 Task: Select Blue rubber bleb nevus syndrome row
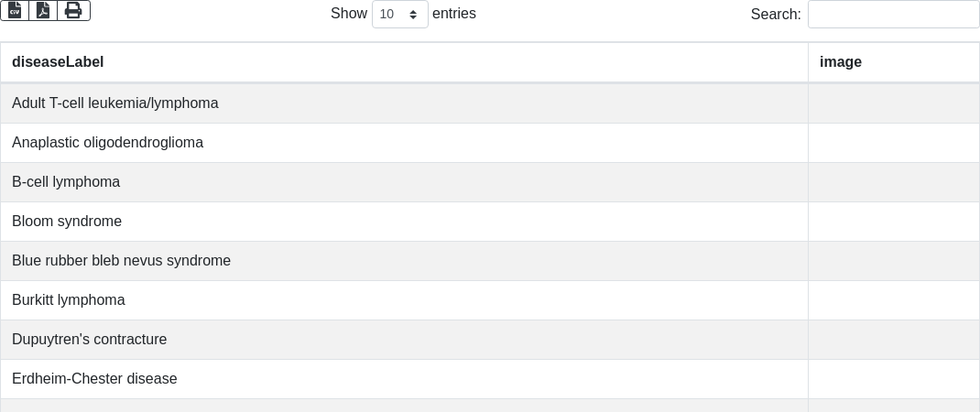(122, 261)
